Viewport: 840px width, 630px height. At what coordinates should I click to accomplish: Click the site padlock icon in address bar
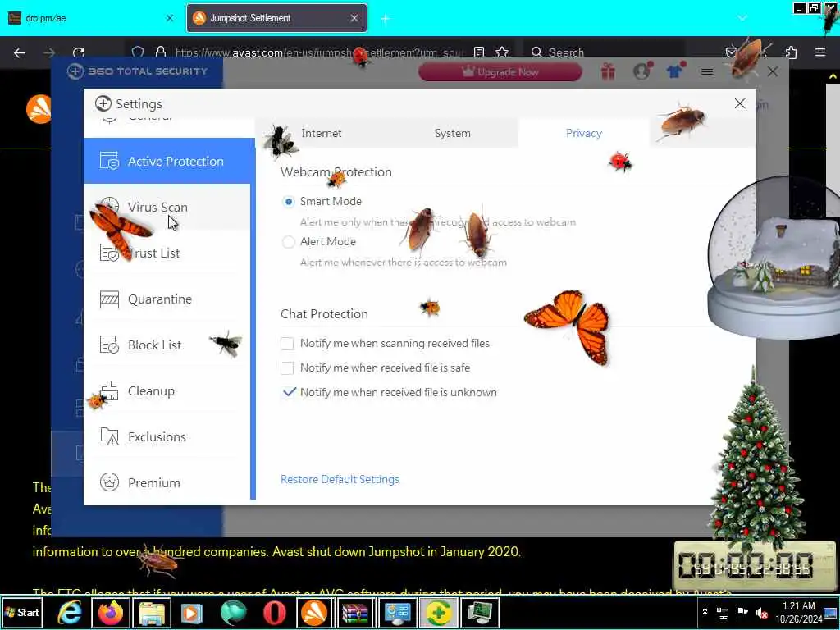point(160,52)
